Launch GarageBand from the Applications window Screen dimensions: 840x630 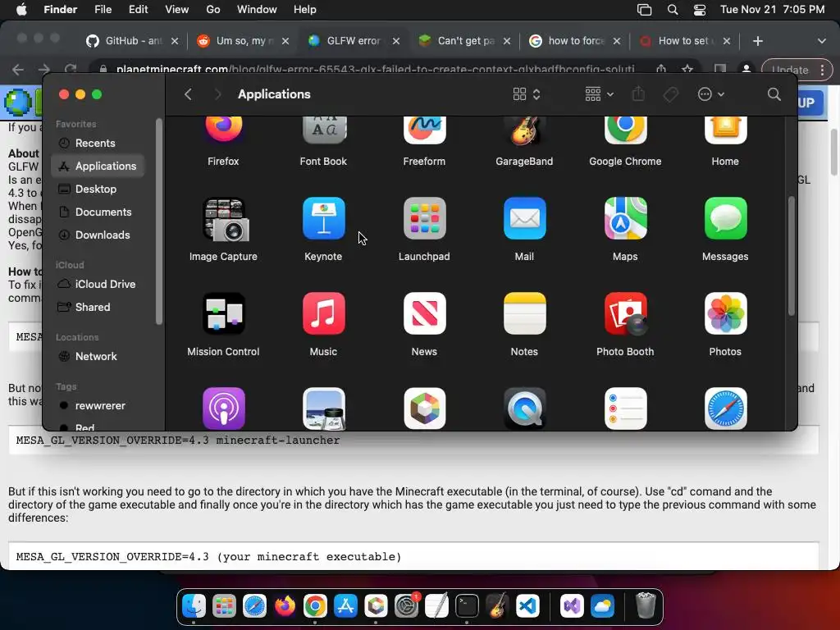click(x=524, y=130)
